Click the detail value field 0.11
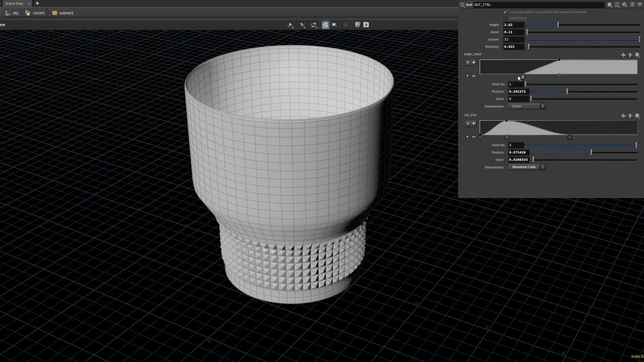Viewport: 644px width, 362px height. (x=513, y=32)
